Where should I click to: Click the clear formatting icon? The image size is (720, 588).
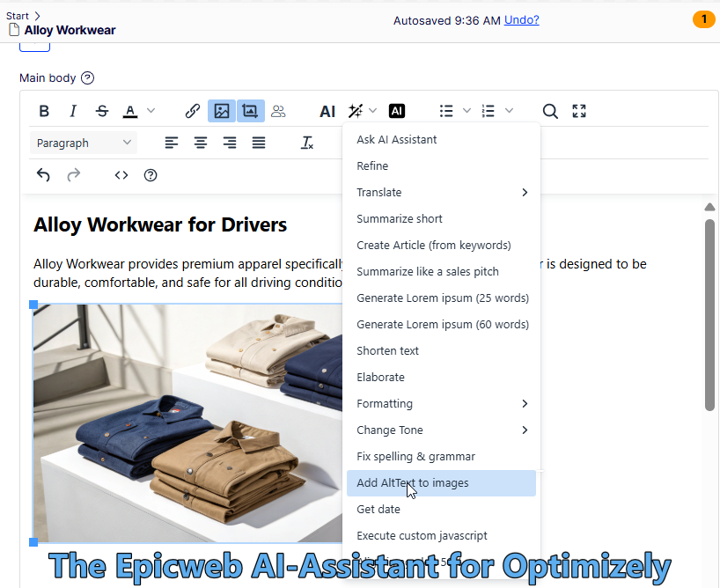coord(307,143)
